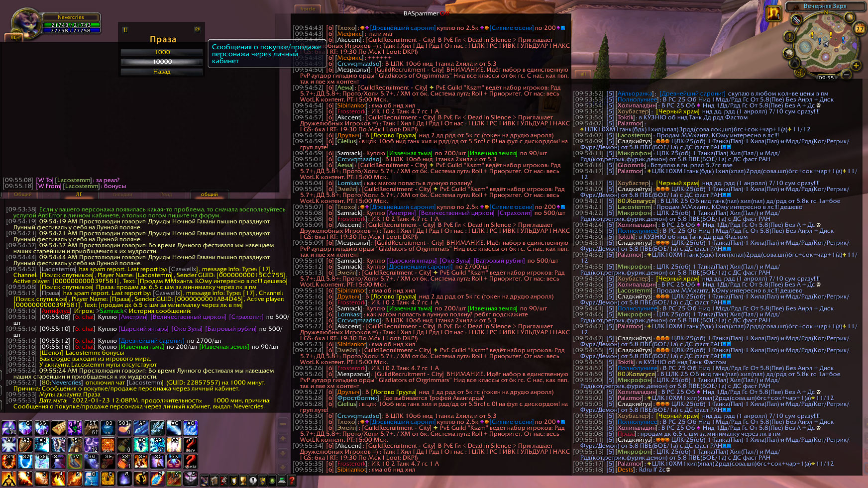Click the Вечерняя Заря zone name
The width and height of the screenshot is (868, 488).
coord(825,6)
